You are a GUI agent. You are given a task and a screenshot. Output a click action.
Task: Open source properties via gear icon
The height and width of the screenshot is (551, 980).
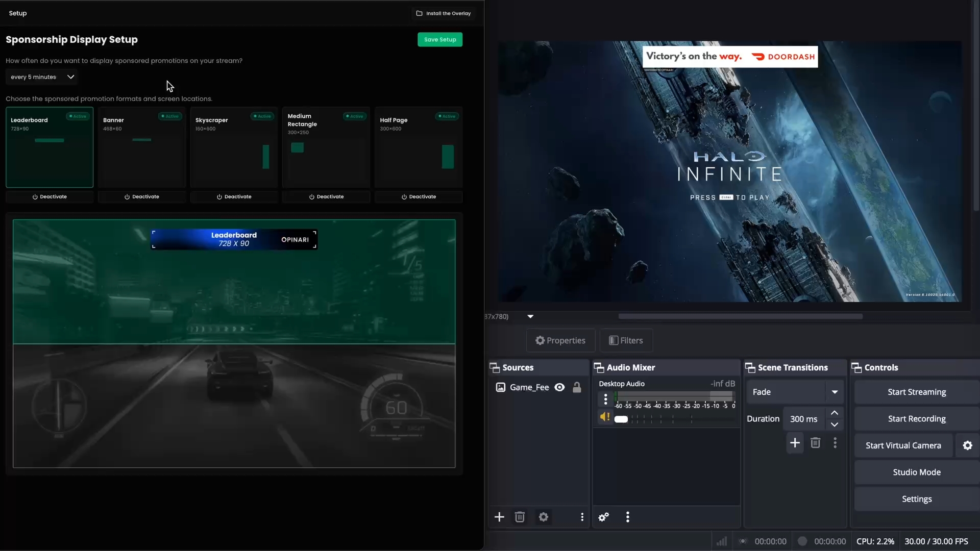[543, 517]
